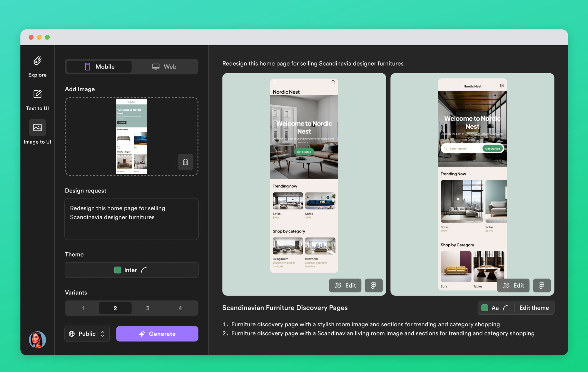Click the Figma export icon on second variant

542,285
